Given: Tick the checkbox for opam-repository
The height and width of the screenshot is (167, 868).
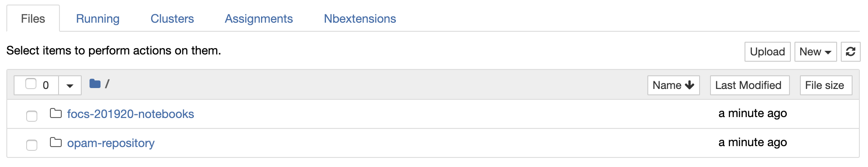Looking at the screenshot, I should click(32, 145).
